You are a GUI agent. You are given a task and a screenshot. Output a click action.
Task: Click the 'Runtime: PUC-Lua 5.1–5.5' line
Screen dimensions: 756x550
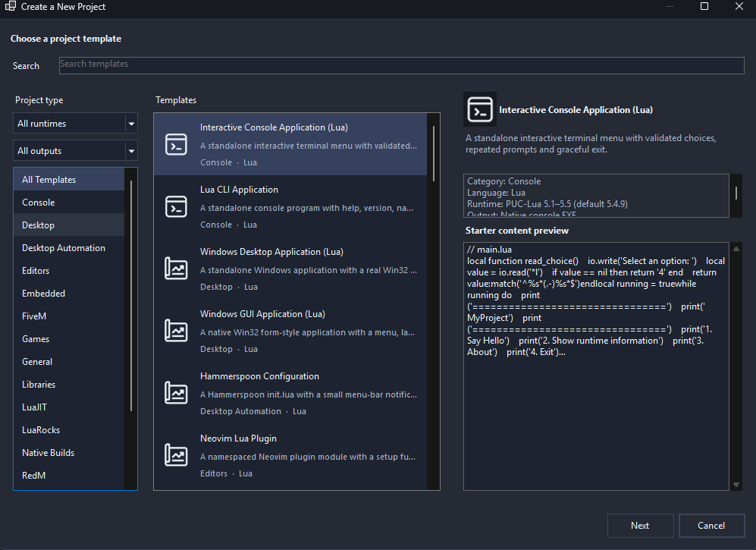(547, 204)
